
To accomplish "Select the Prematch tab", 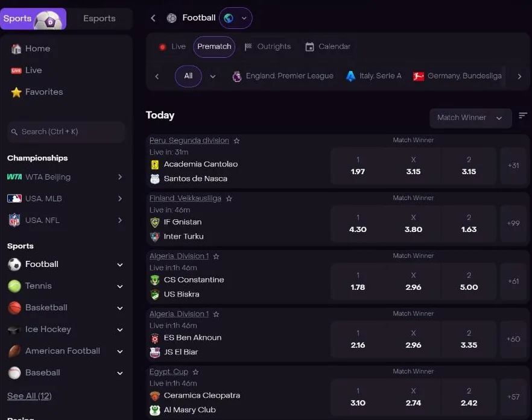I will click(x=214, y=47).
